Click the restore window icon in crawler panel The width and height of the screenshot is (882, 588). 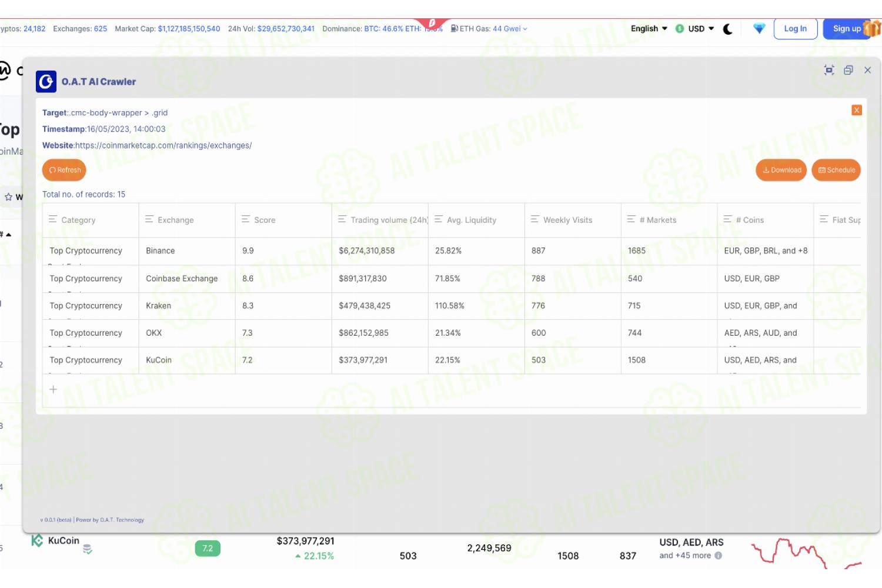(x=848, y=70)
